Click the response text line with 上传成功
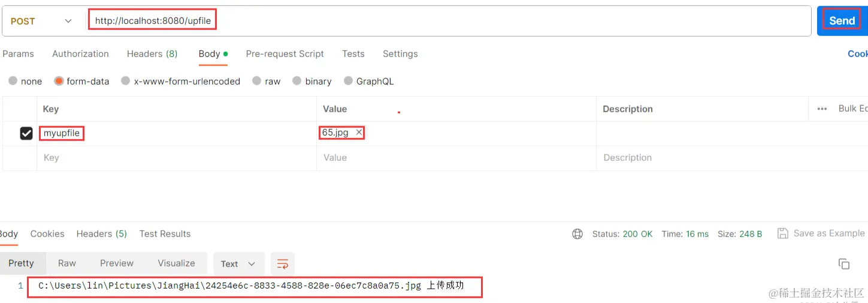 pyautogui.click(x=251, y=286)
